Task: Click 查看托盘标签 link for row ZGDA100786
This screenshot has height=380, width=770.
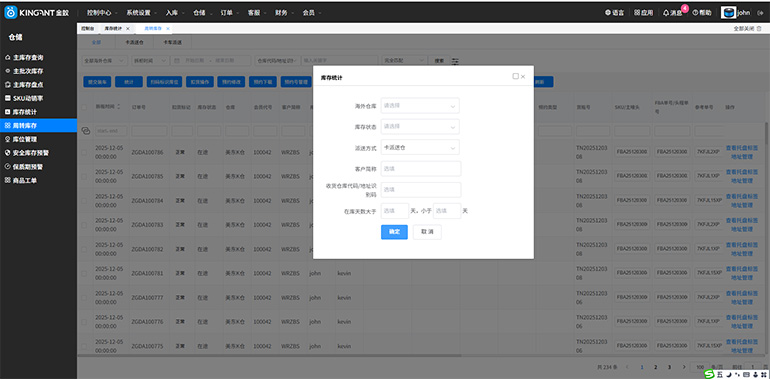Action: (x=742, y=148)
